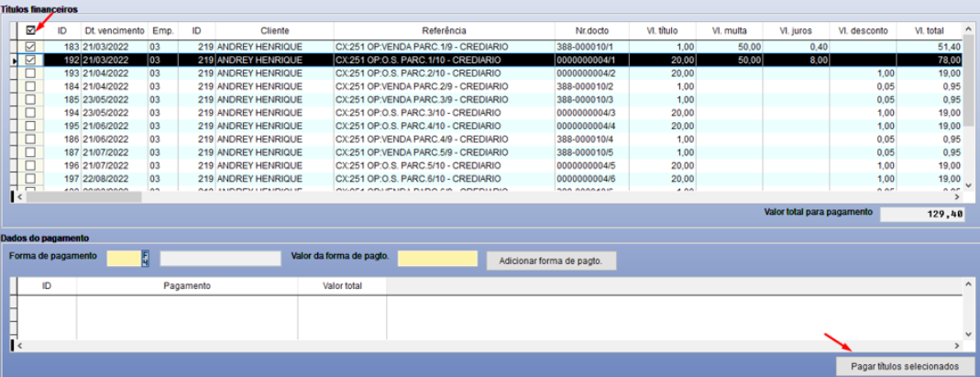Image resolution: width=980 pixels, height=377 pixels.
Task: Click the Referência column header
Action: click(444, 30)
